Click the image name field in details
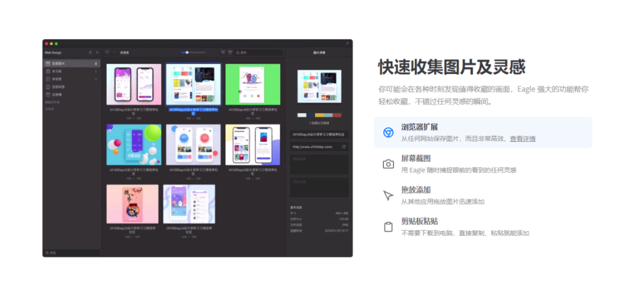This screenshot has height=286, width=644. point(319,134)
